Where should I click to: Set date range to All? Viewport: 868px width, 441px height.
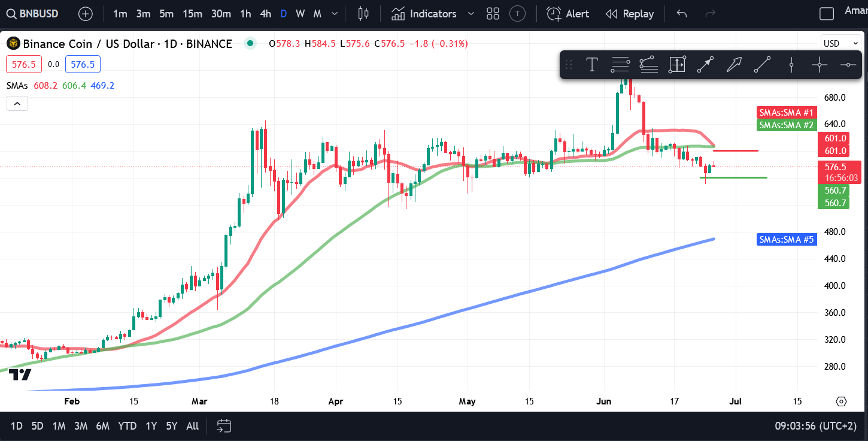pos(192,426)
